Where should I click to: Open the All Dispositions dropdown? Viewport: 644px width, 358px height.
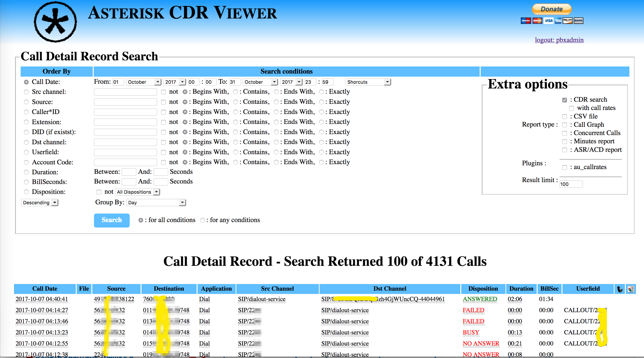point(137,192)
